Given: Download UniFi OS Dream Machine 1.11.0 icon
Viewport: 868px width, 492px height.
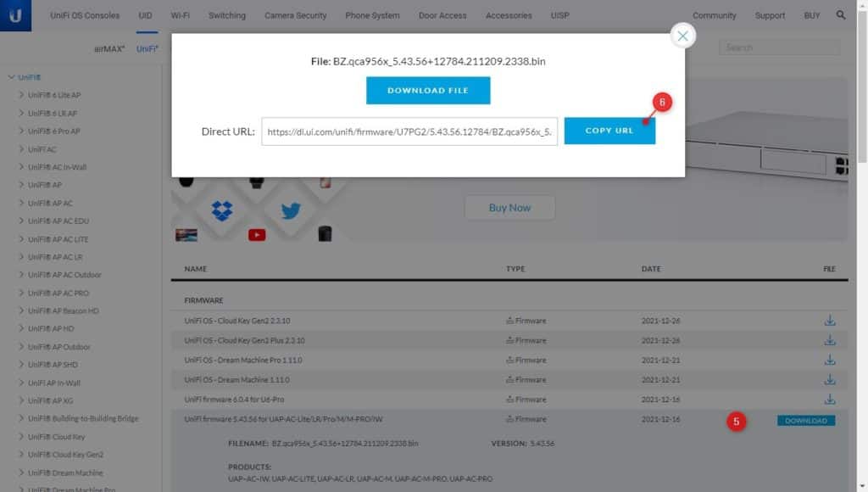Looking at the screenshot, I should click(x=829, y=379).
